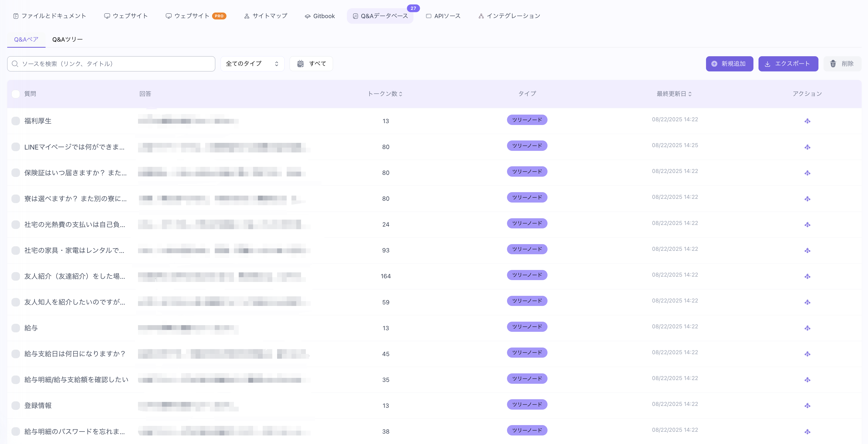The image size is (868, 444).
Task: Focus the ソースを検索 search field
Action: click(x=115, y=64)
